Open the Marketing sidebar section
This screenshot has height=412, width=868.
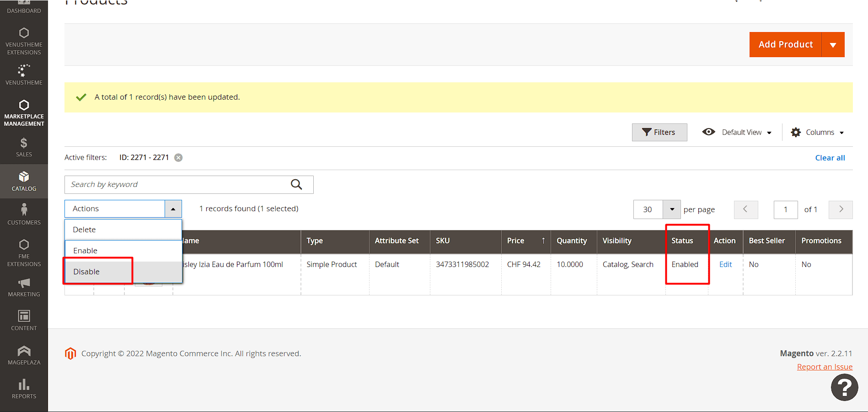[x=24, y=287]
